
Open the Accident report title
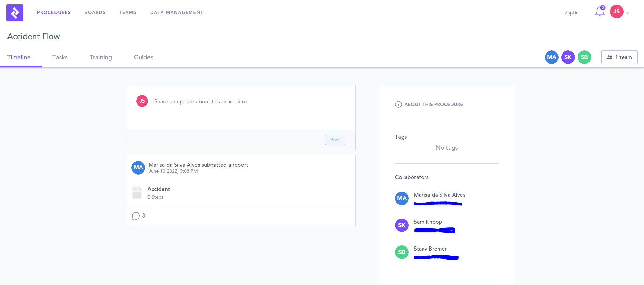[x=159, y=189]
